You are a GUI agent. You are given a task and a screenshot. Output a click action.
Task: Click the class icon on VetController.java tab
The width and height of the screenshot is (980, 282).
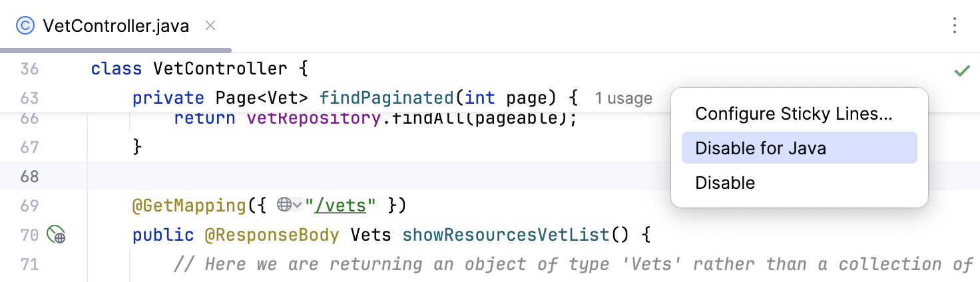coord(25,26)
